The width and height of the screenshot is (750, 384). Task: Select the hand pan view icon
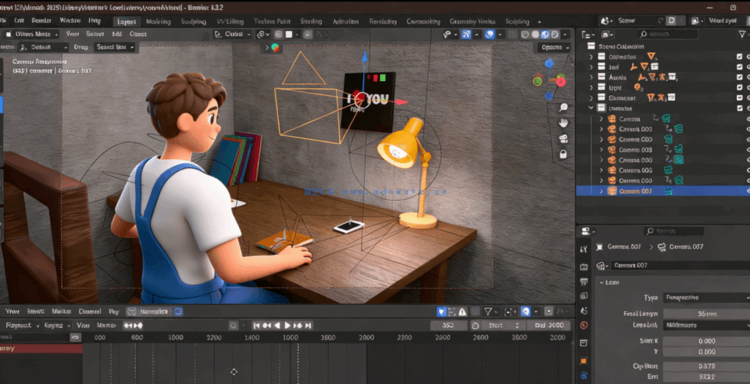[563, 123]
